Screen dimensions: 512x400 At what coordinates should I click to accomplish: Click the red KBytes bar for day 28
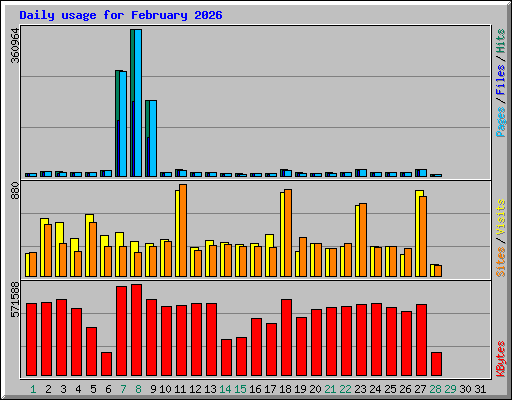[x=437, y=364]
